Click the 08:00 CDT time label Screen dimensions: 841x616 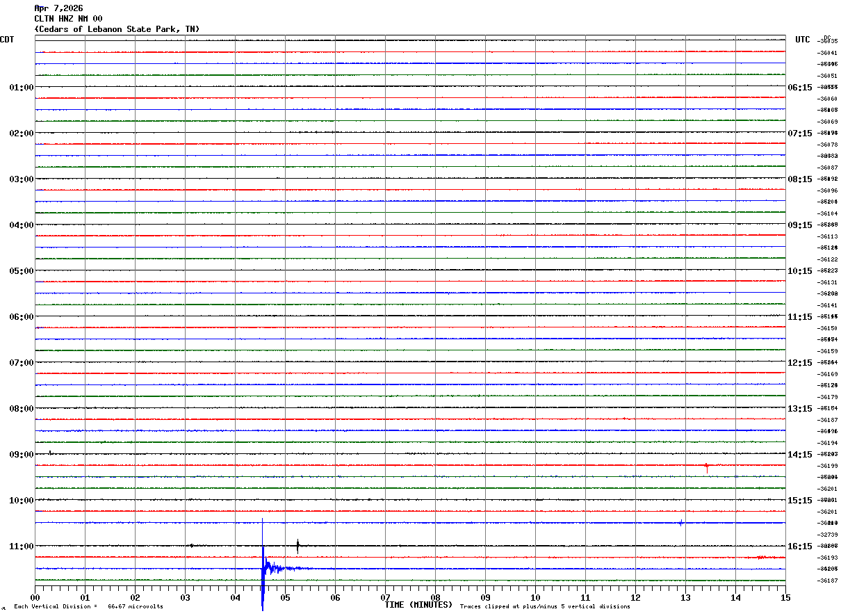[x=22, y=409]
